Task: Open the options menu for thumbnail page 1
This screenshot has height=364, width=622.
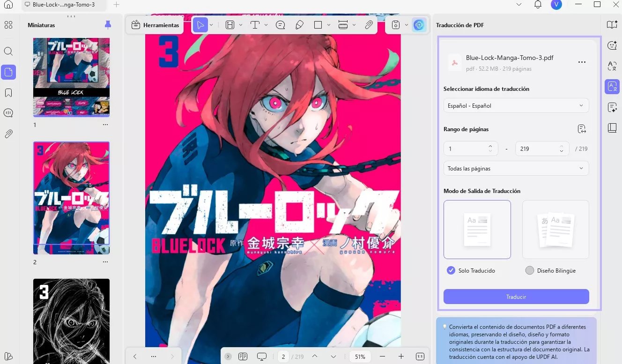Action: pyautogui.click(x=105, y=125)
